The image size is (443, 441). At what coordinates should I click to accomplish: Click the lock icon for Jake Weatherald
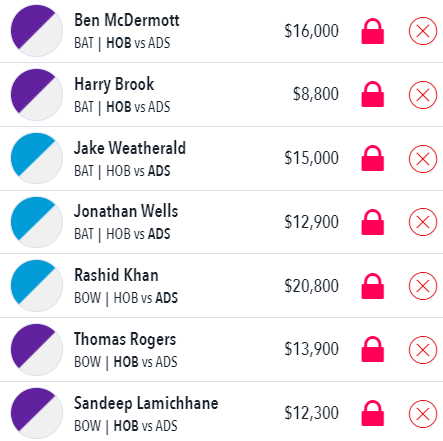[x=373, y=158]
